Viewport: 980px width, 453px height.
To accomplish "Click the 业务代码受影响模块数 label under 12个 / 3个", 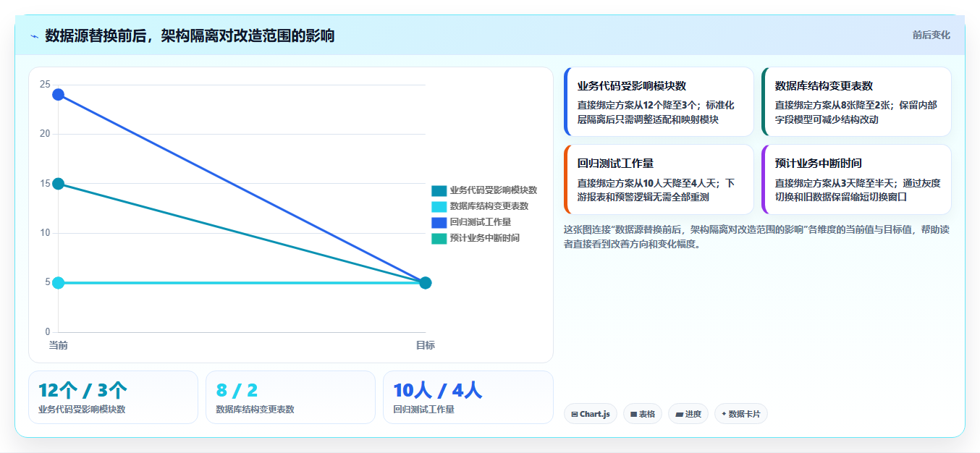I will [82, 410].
